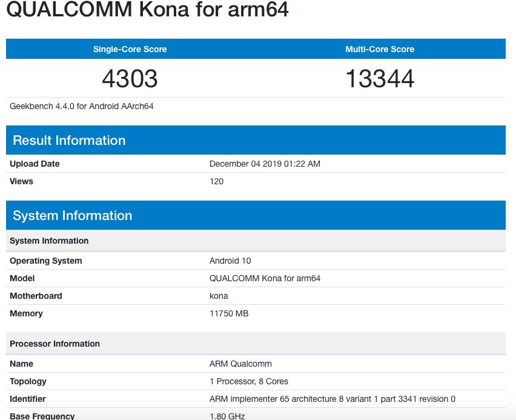
Task: Click the gray System Information subheader row
Action: pos(256,241)
